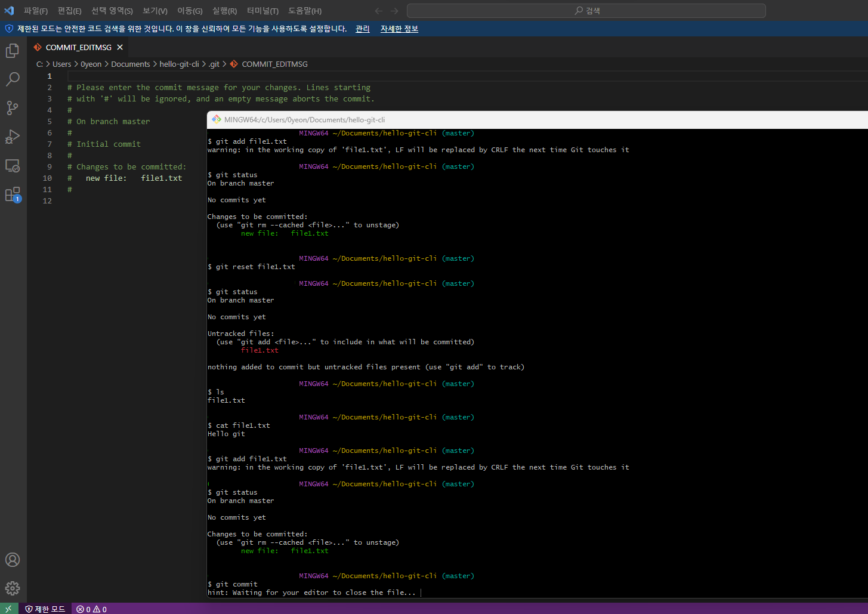Click the 'hint: Waiting for your editor' line

[x=311, y=593]
